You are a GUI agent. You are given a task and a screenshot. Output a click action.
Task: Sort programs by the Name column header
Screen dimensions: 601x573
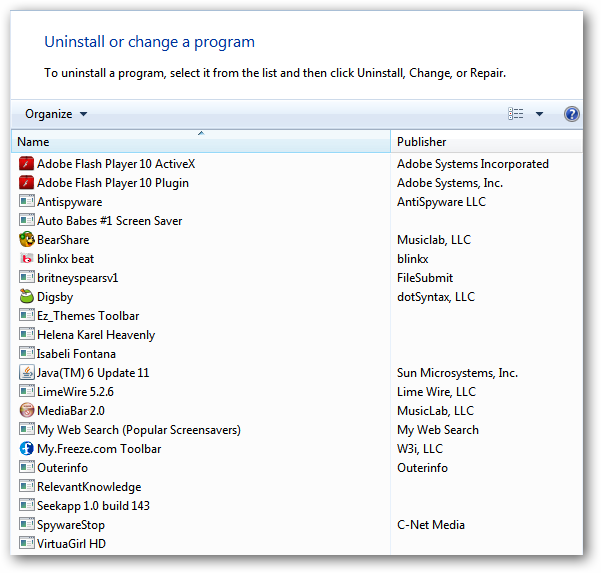[x=201, y=141]
